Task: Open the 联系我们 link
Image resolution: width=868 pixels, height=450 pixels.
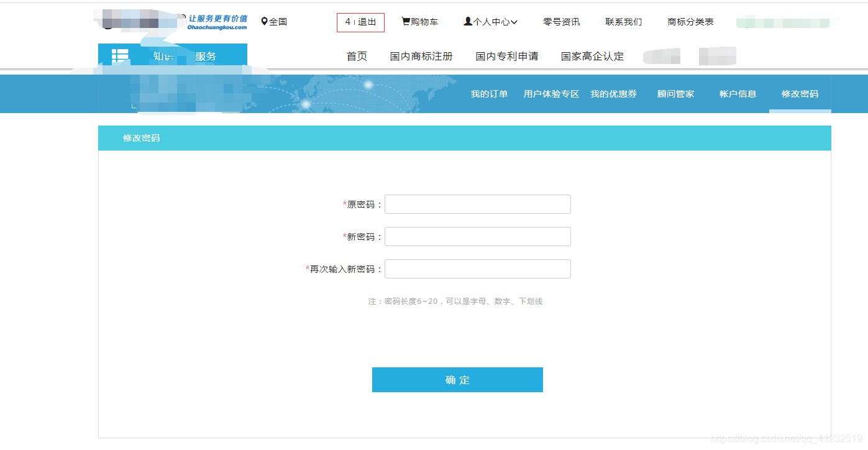Action: click(x=624, y=22)
